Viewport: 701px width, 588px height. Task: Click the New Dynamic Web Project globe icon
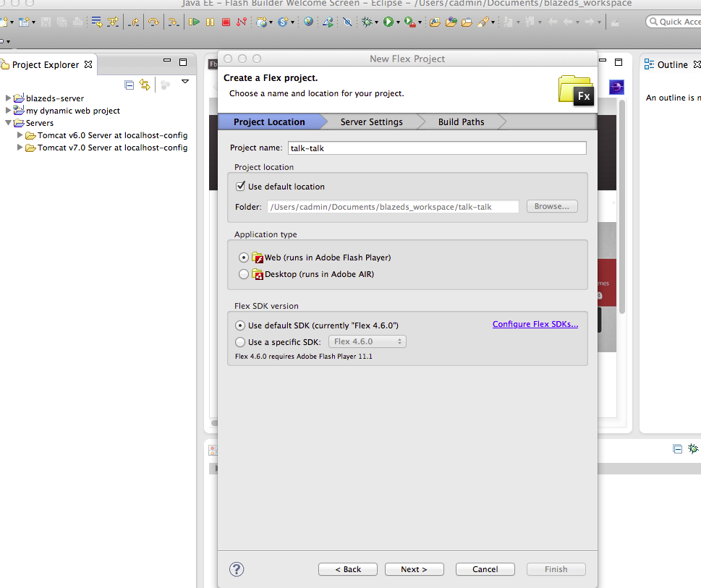click(x=263, y=22)
